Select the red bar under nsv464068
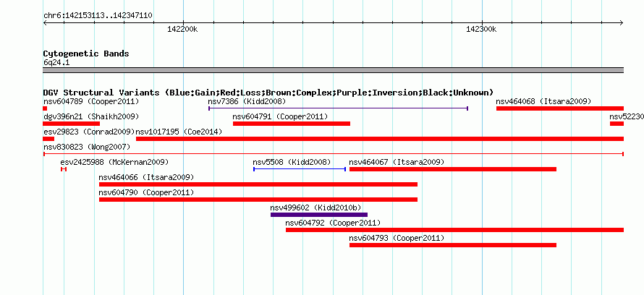Image resolution: width=644 pixels, height=295 pixels. (x=560, y=108)
